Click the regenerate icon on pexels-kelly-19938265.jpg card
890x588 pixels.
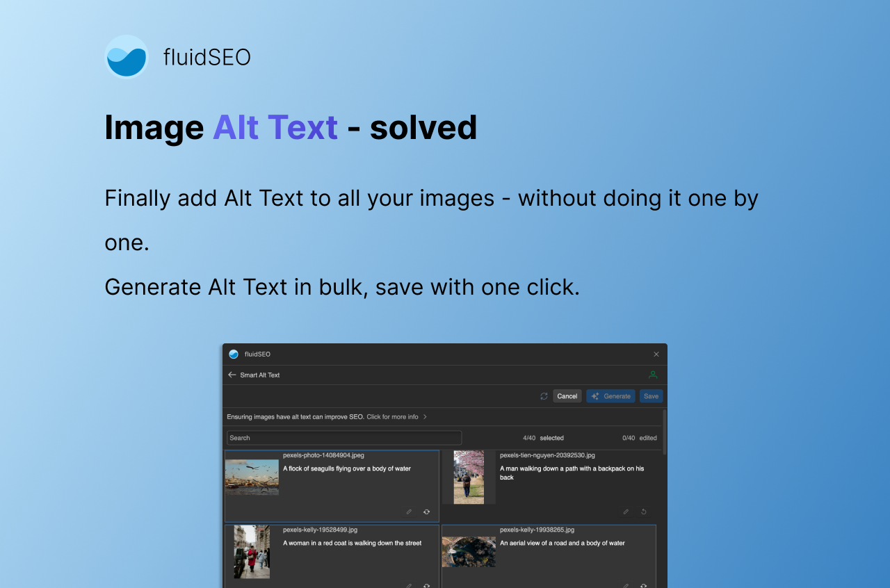tap(643, 586)
